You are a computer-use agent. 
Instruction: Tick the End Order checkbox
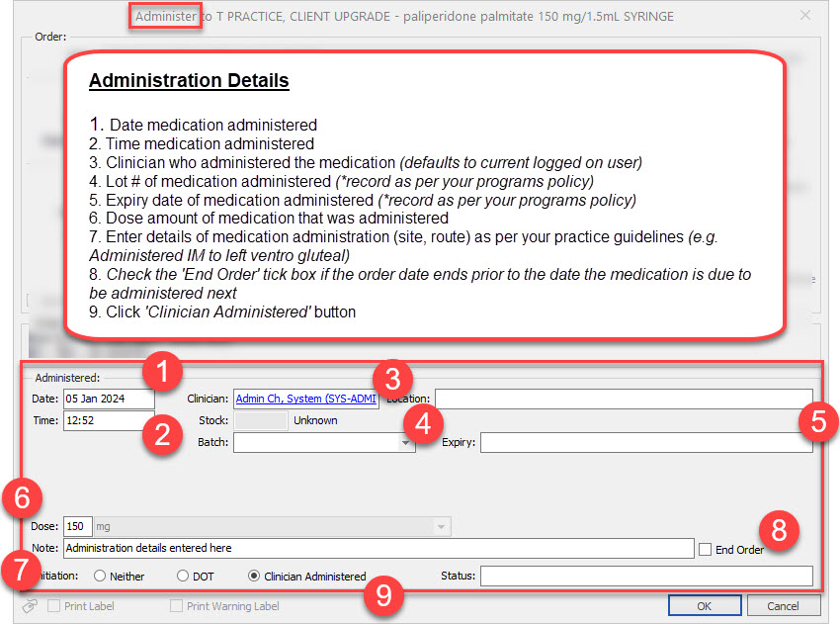705,550
